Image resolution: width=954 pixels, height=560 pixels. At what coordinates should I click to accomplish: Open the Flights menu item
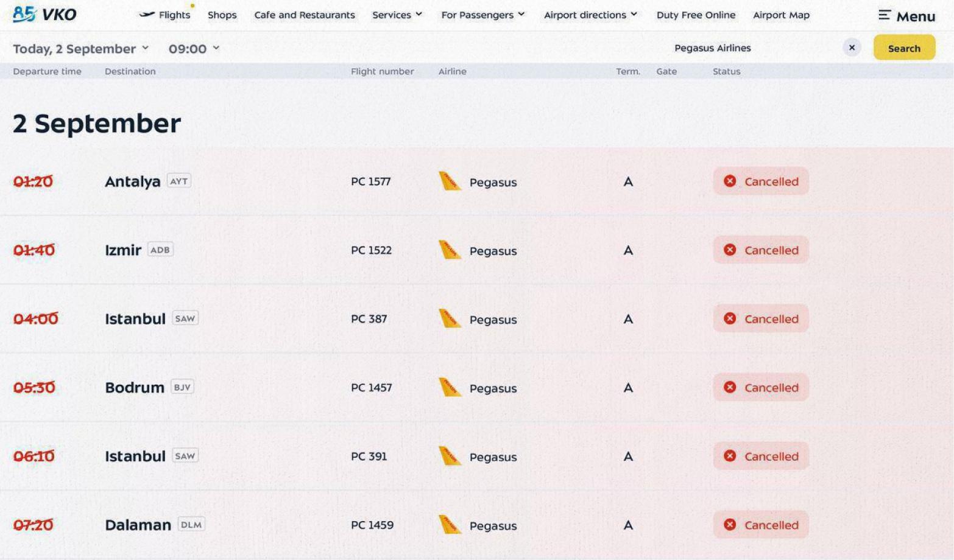click(164, 15)
